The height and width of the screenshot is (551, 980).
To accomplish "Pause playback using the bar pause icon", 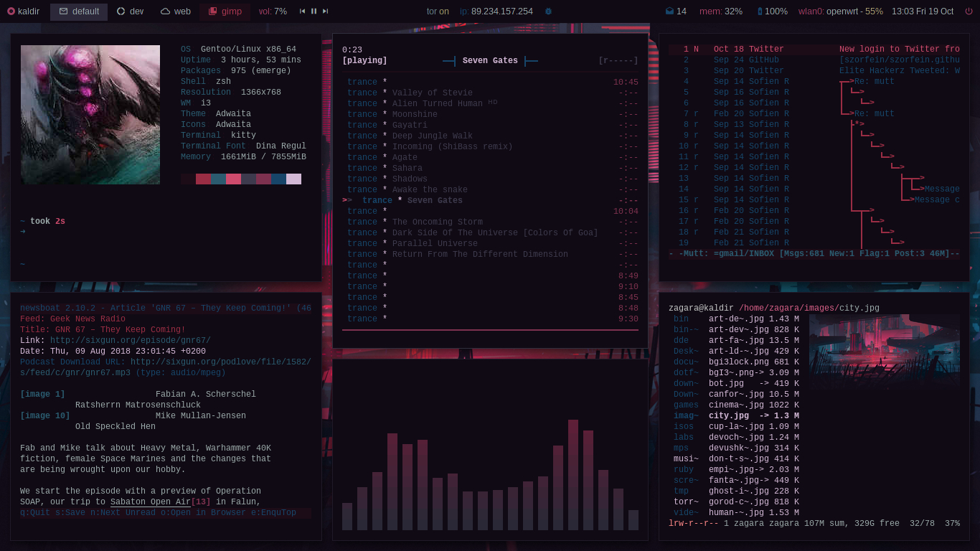I will pyautogui.click(x=314, y=11).
